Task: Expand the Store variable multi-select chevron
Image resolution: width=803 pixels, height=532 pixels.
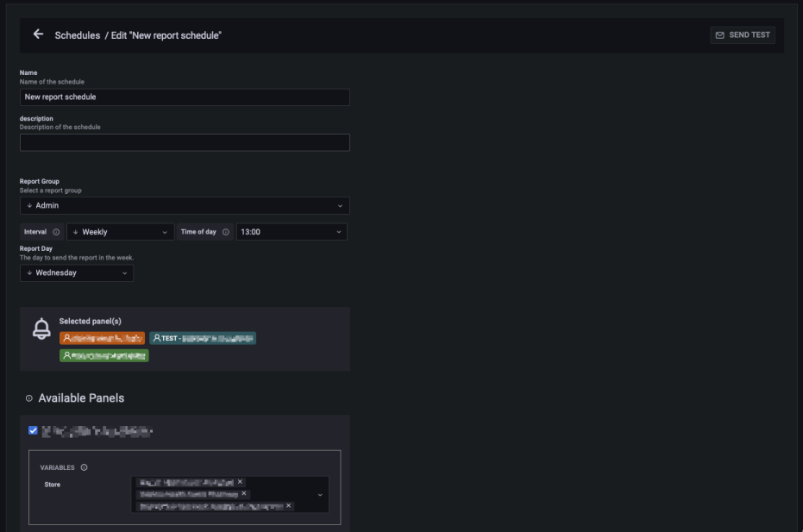Action: point(320,495)
